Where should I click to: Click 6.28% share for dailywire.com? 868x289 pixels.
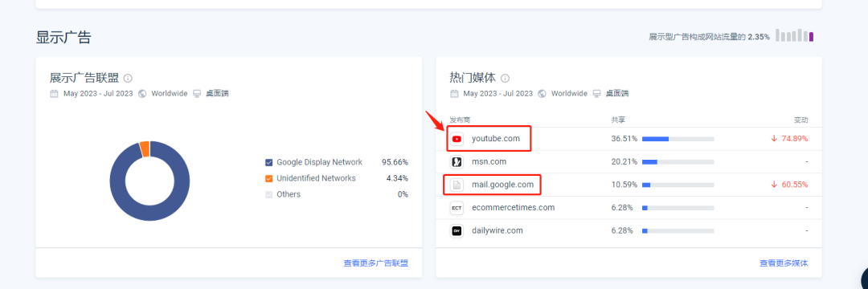pyautogui.click(x=622, y=231)
